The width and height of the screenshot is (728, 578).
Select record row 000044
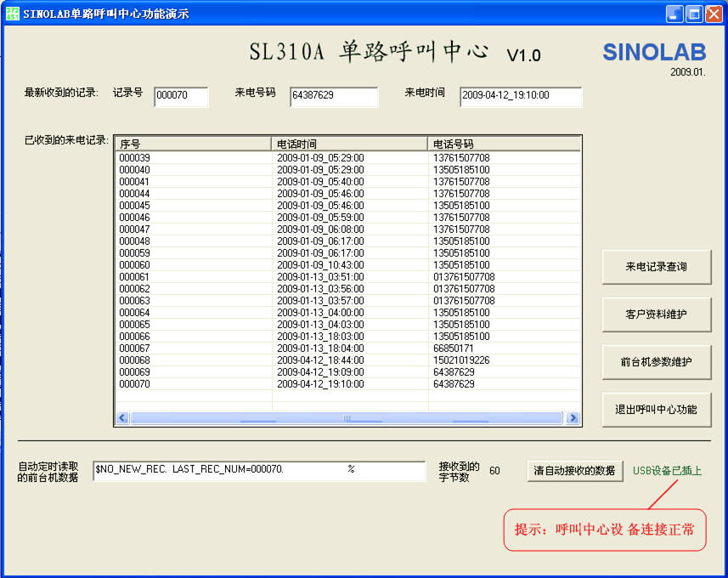347,194
